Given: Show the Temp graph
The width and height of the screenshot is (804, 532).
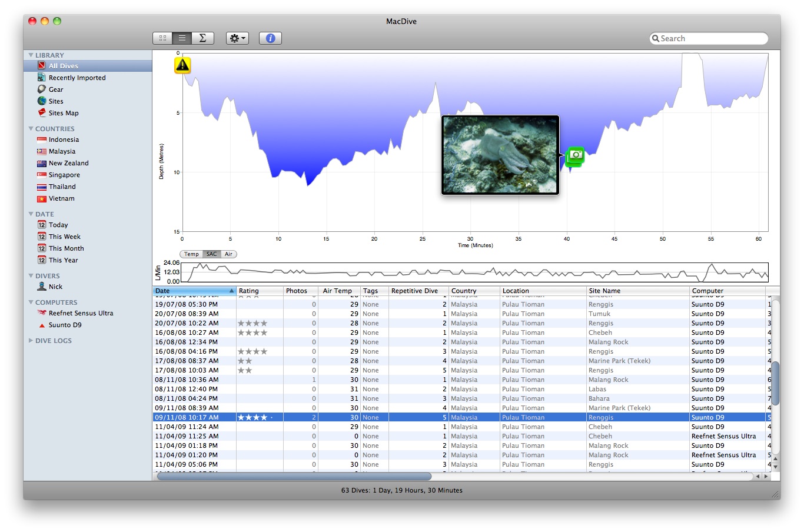Looking at the screenshot, I should click(x=191, y=254).
